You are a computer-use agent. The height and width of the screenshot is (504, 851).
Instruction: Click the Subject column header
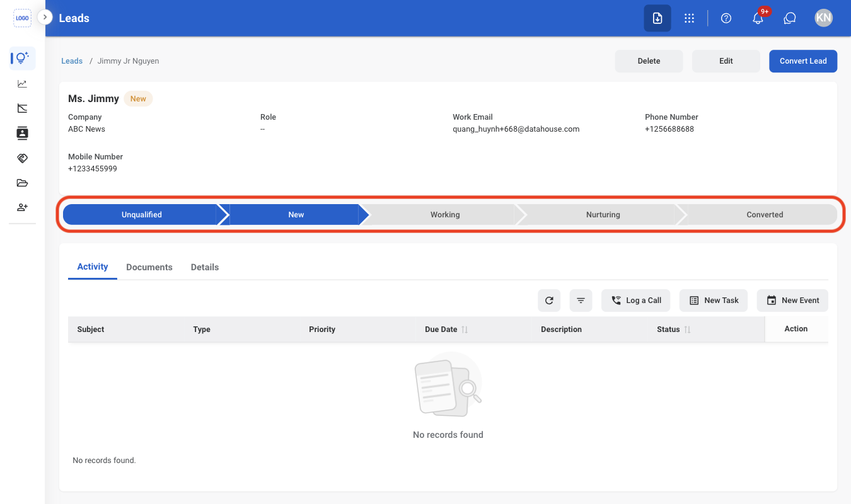[91, 329]
